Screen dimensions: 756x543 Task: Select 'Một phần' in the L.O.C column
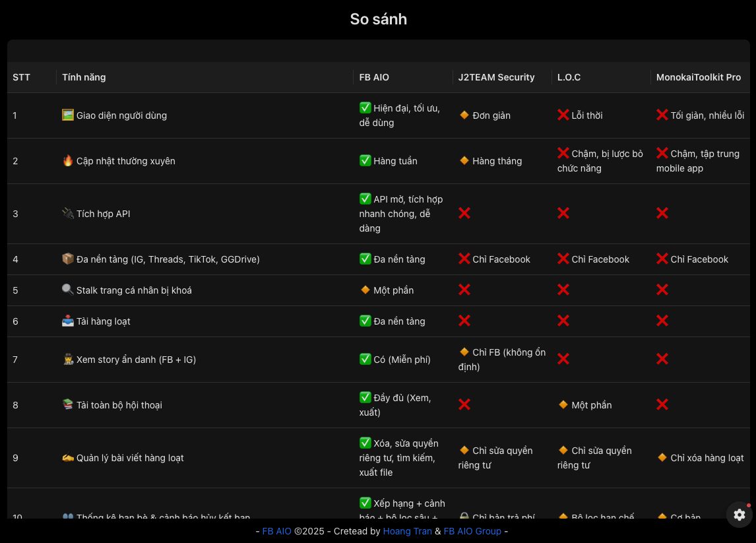click(x=592, y=405)
